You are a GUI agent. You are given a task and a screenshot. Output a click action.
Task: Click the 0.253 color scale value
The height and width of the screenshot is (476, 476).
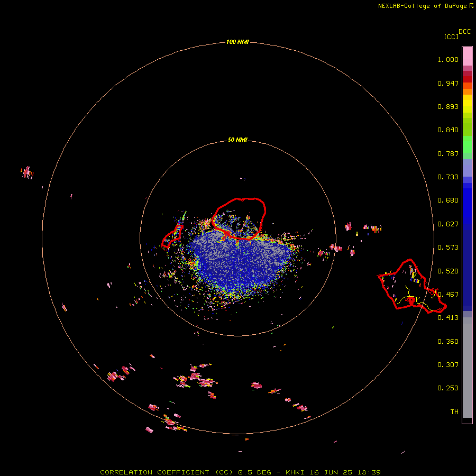click(448, 388)
